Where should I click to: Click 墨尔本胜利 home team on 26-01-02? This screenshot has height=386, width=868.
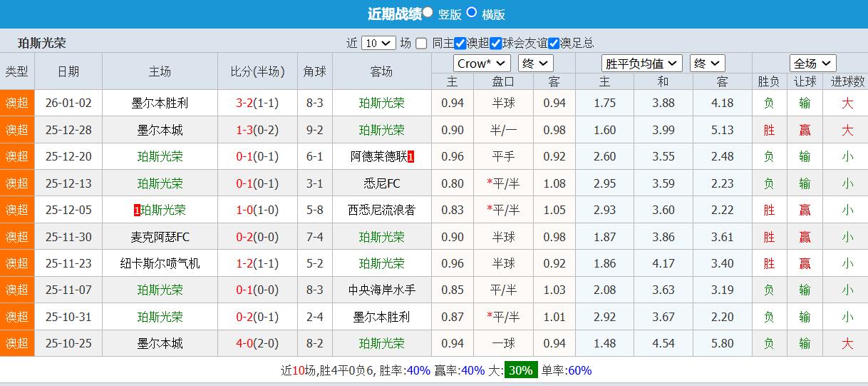point(160,103)
